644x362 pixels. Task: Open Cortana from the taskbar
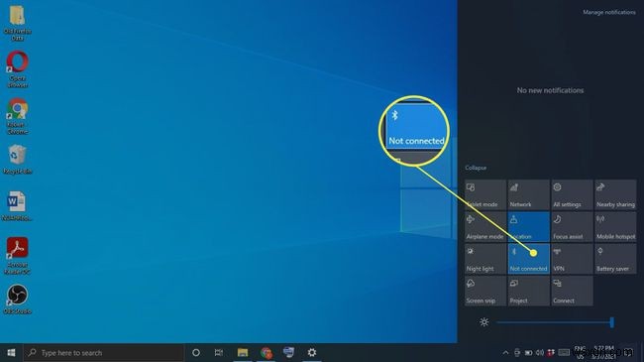[196, 352]
